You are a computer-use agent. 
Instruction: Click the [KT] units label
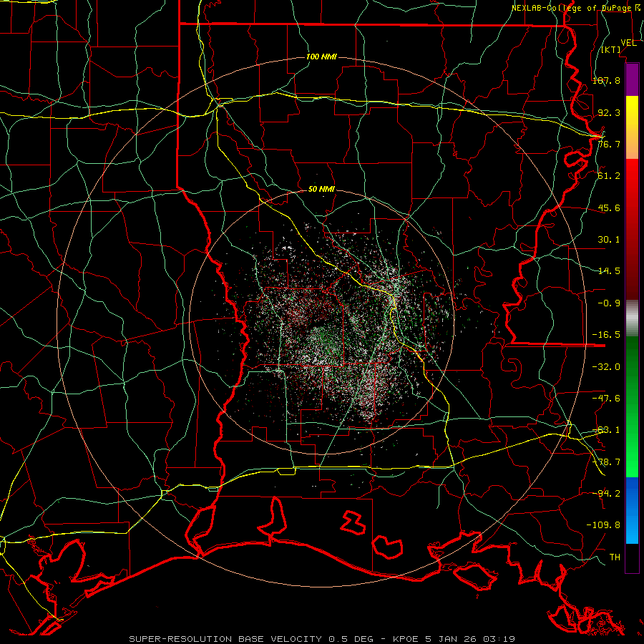tap(610, 49)
